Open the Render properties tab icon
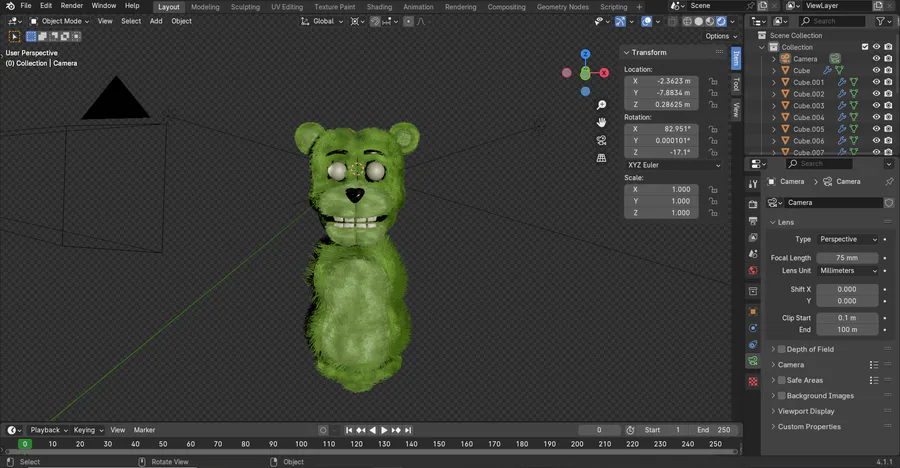900x468 pixels. [753, 204]
